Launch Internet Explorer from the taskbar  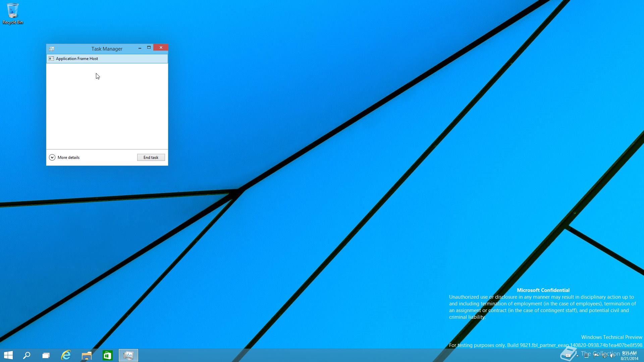[66, 355]
